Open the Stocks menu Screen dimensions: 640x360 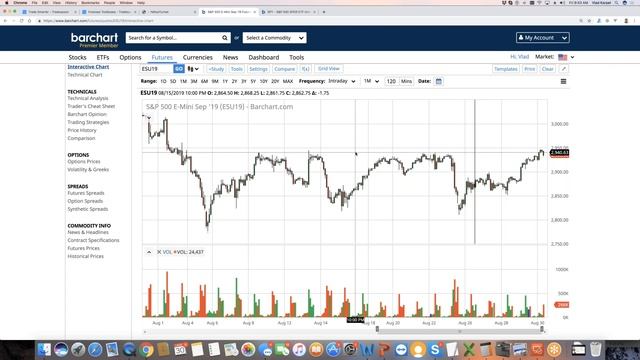pyautogui.click(x=78, y=58)
